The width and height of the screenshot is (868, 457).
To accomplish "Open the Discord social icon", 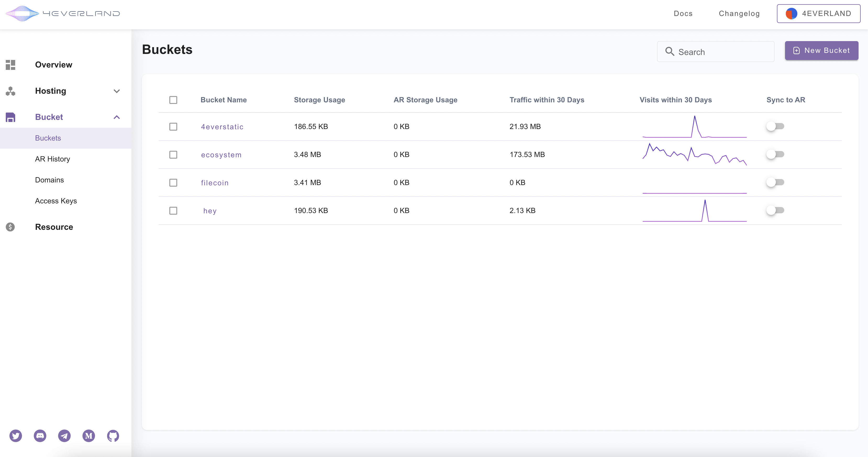I will pyautogui.click(x=40, y=436).
